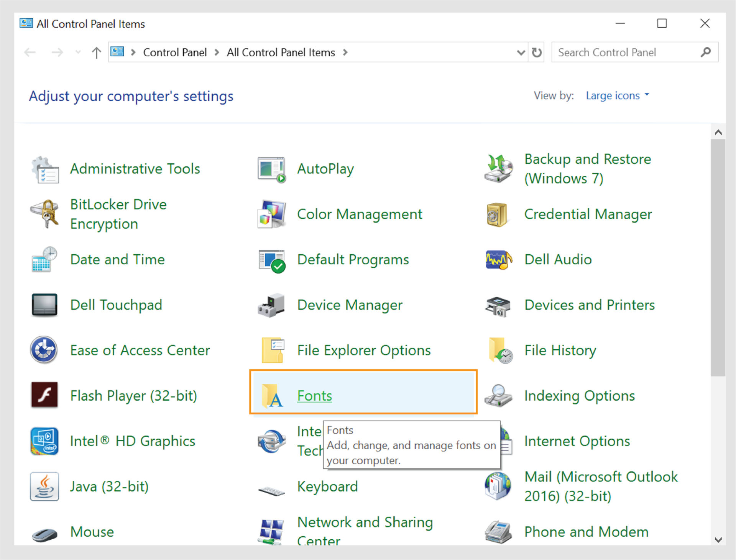Click Control Panel breadcrumb
This screenshot has width=736, height=560.
coord(175,52)
